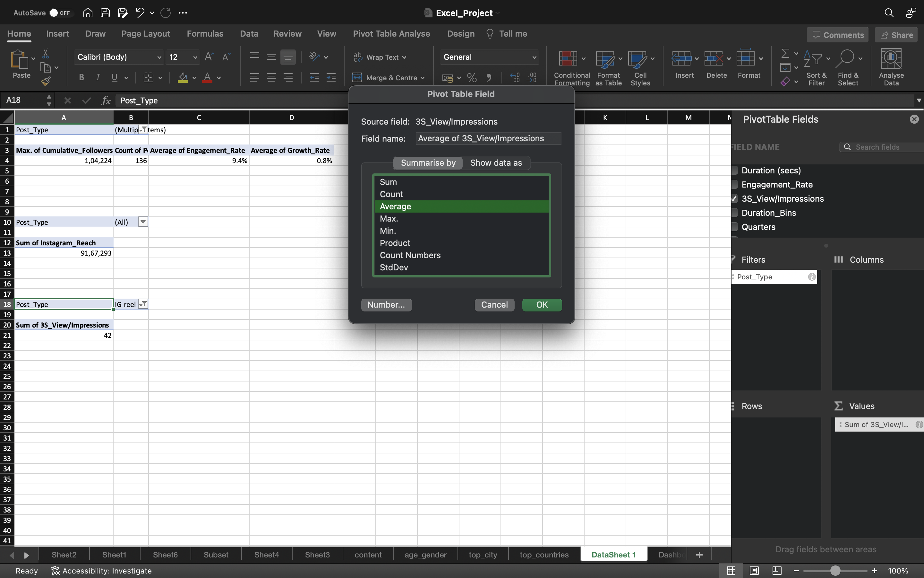Apply percent style format
924x578 pixels.
tap(472, 78)
